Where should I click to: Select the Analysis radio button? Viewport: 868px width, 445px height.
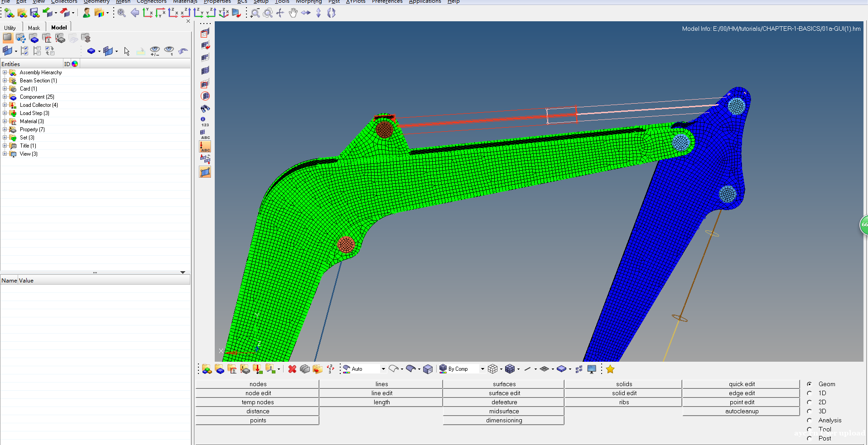pos(810,420)
